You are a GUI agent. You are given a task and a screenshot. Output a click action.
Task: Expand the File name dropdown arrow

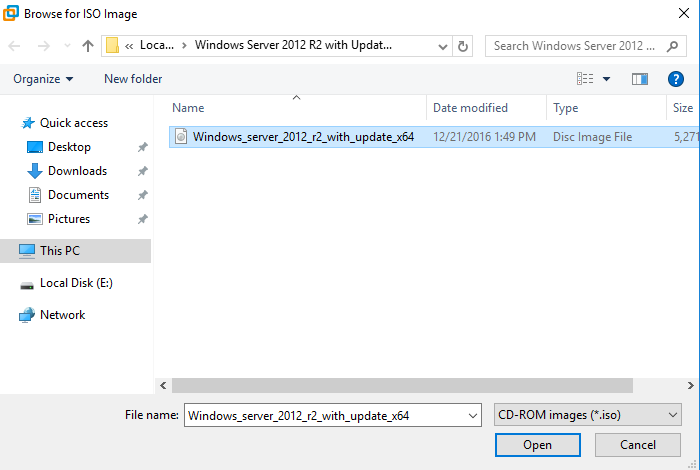(473, 416)
